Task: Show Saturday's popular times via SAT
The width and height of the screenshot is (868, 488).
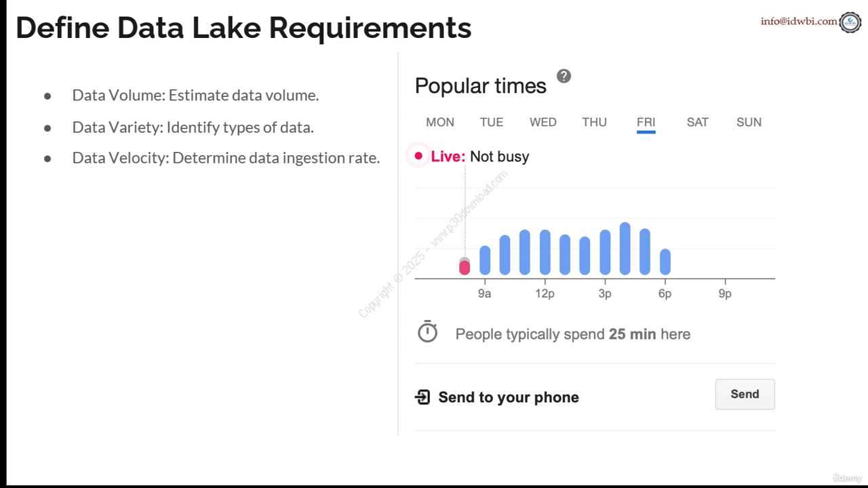Action: 697,122
